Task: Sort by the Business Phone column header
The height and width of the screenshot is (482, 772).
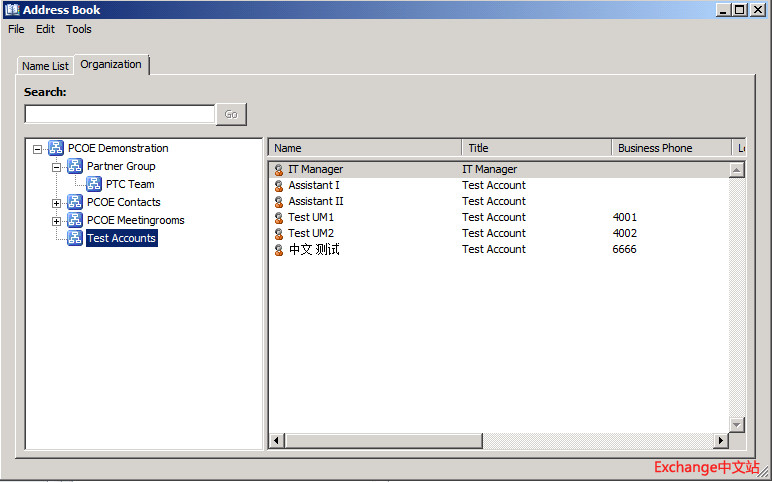Action: [x=655, y=148]
